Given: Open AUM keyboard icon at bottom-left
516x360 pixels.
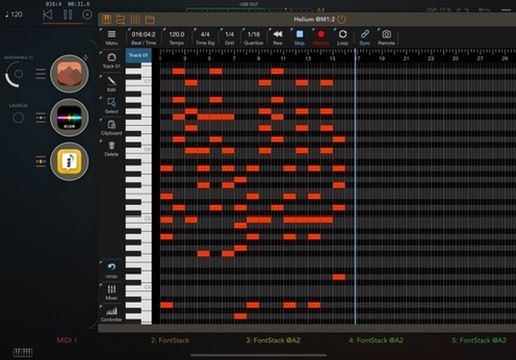Looking at the screenshot, I should [23, 352].
